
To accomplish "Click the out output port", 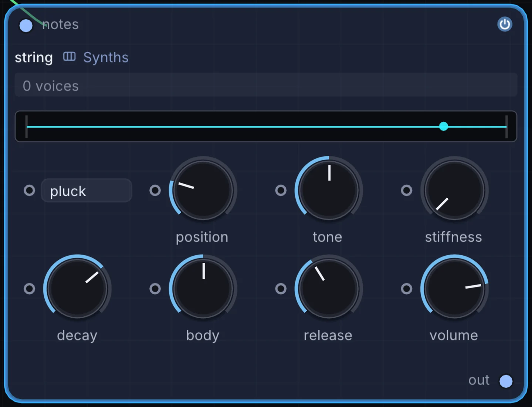I will (x=506, y=381).
